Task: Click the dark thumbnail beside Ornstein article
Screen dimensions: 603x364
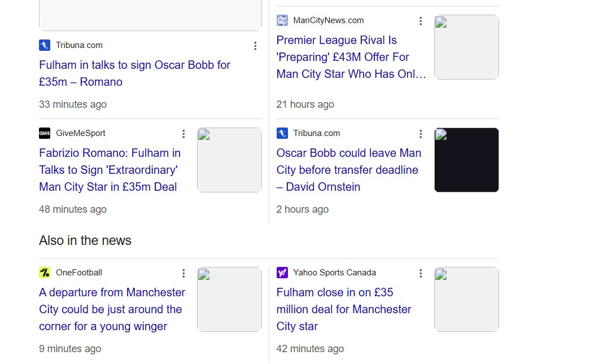Action: click(466, 160)
